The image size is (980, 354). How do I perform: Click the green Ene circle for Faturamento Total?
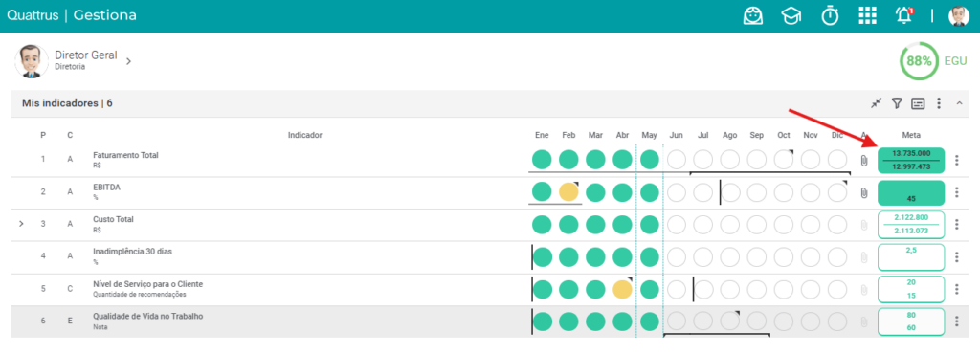(x=542, y=159)
